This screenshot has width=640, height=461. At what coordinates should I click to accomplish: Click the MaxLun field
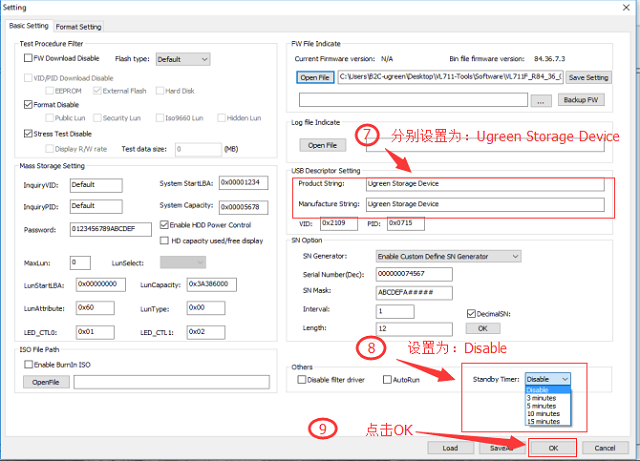[x=80, y=263]
